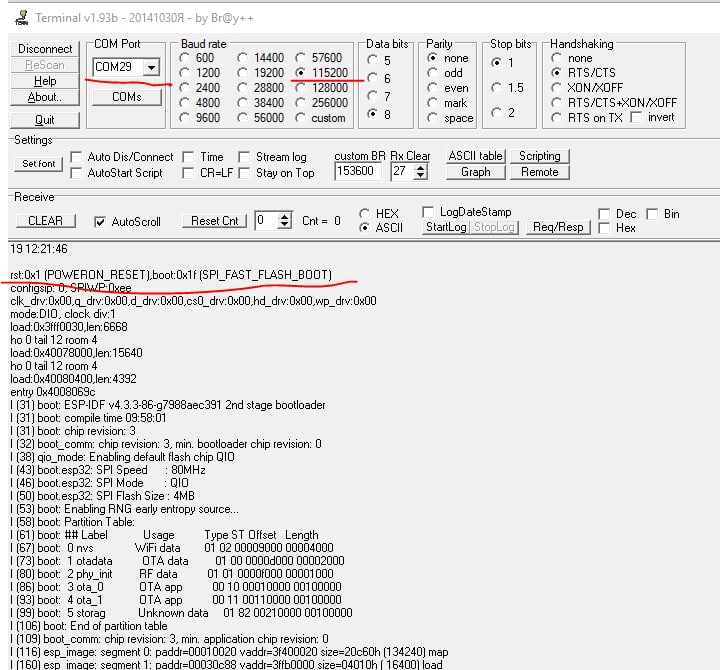Click the Quit button
This screenshot has height=670, width=720.
pos(45,120)
